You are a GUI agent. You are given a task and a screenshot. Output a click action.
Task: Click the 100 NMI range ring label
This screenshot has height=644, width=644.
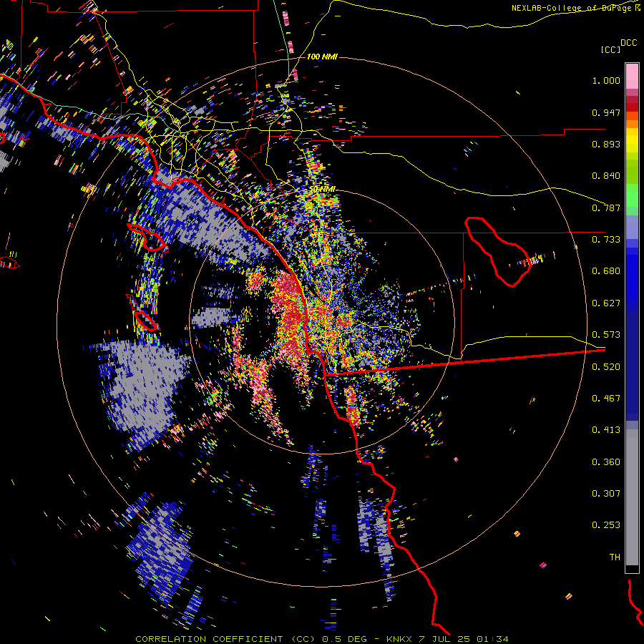point(322,57)
